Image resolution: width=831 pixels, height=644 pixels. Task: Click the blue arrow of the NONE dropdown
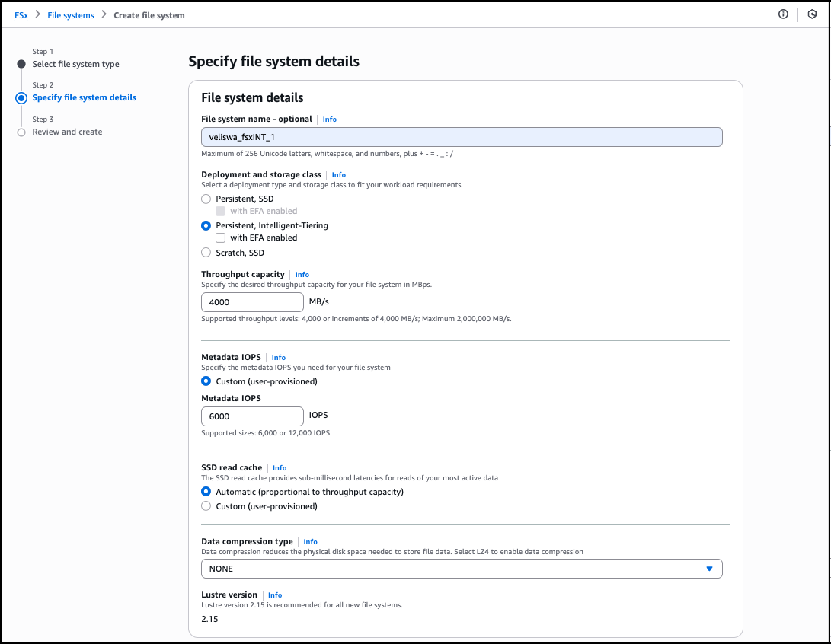point(709,569)
